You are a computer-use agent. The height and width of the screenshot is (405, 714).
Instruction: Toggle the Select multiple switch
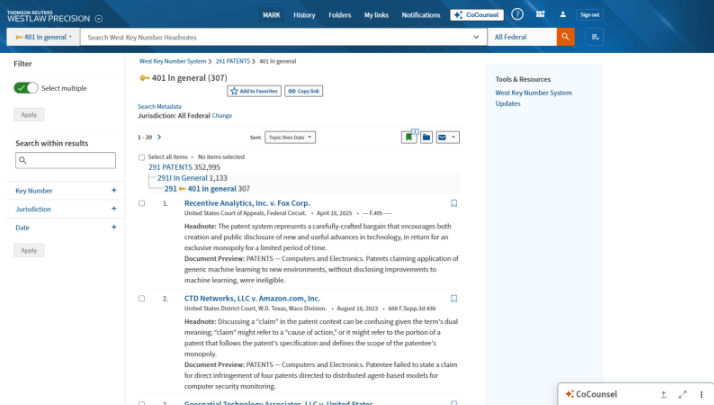(26, 88)
